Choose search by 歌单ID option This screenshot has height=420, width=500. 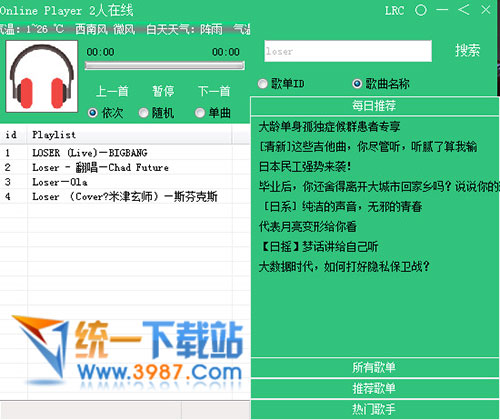tap(281, 84)
